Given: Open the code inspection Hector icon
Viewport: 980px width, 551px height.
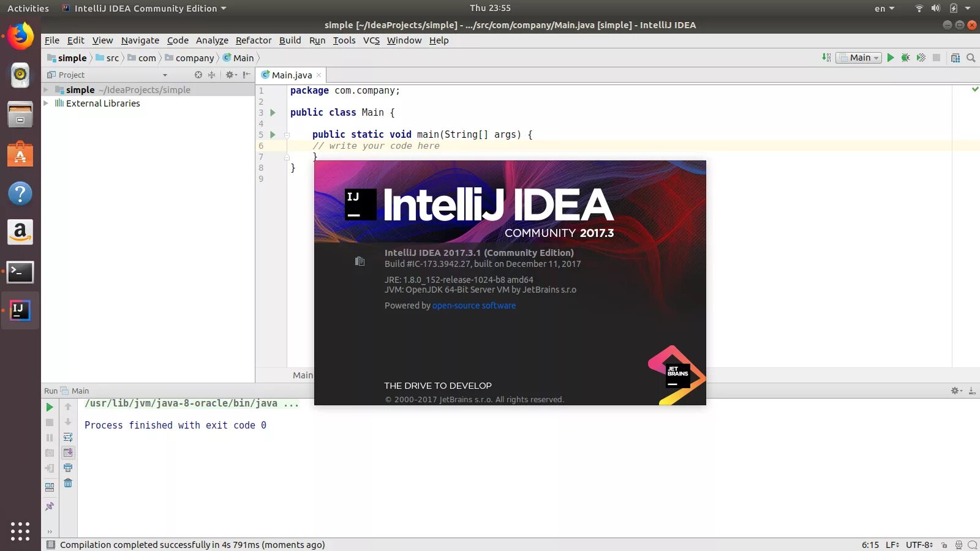Looking at the screenshot, I should coord(959,545).
